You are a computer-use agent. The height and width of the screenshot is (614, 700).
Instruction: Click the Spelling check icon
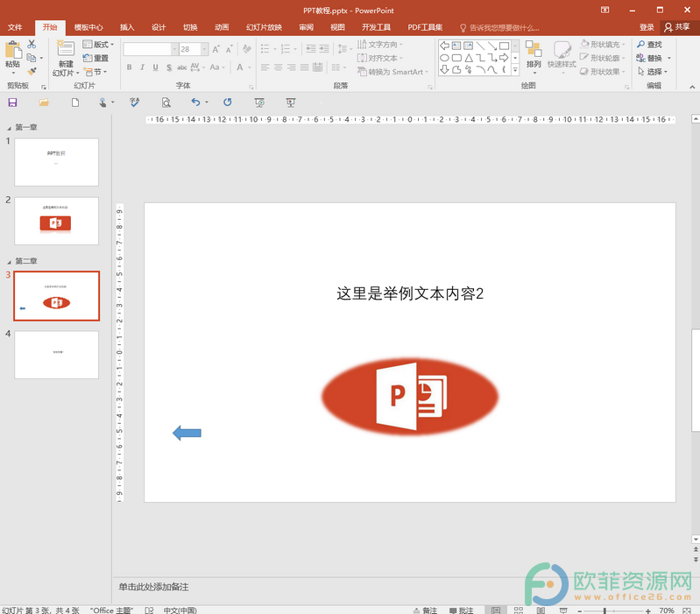(x=134, y=102)
